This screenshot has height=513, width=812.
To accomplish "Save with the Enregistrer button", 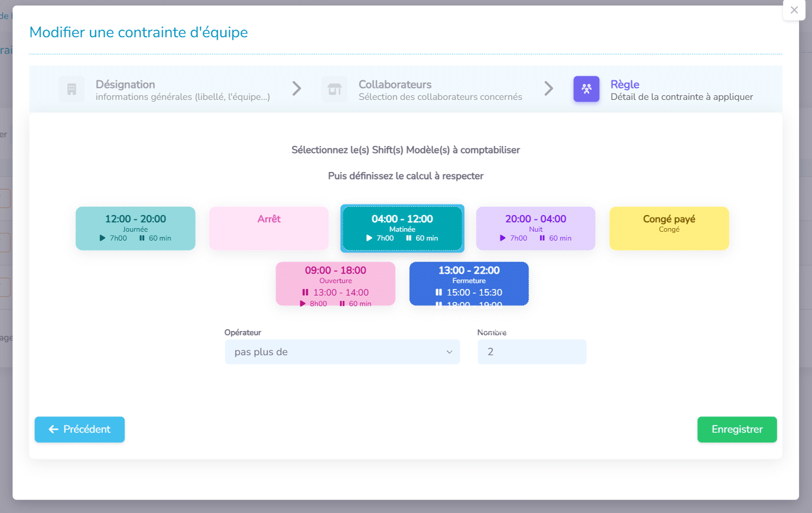I will (x=737, y=430).
